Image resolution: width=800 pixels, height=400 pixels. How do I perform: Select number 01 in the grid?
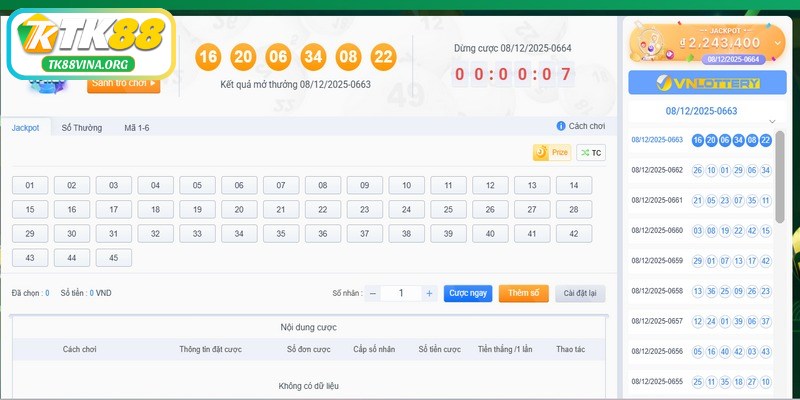(x=30, y=185)
